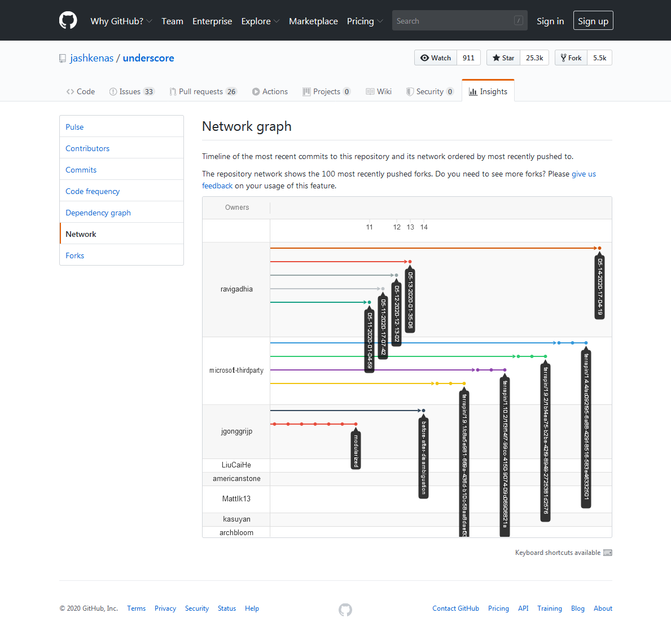Click the jgonggrijp owner label

point(236,431)
